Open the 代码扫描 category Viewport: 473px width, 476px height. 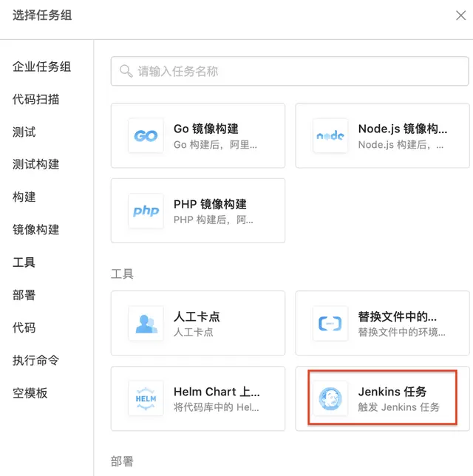point(35,100)
